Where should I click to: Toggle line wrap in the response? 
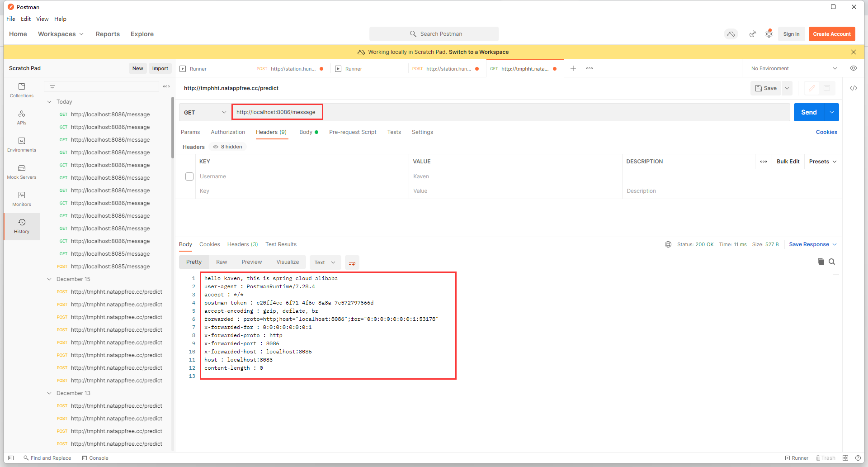352,262
